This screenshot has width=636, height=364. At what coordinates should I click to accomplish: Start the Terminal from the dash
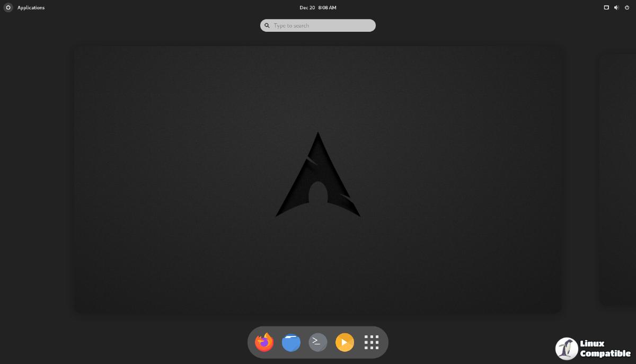coord(317,342)
